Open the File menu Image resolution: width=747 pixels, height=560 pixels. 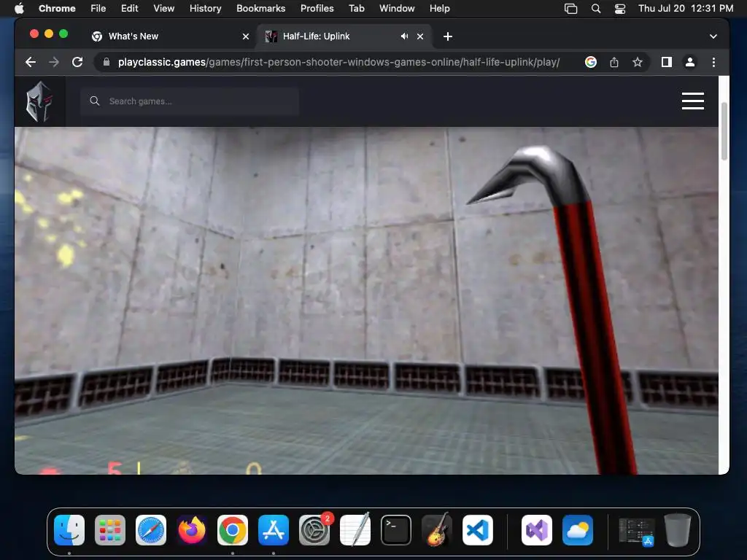pos(98,8)
